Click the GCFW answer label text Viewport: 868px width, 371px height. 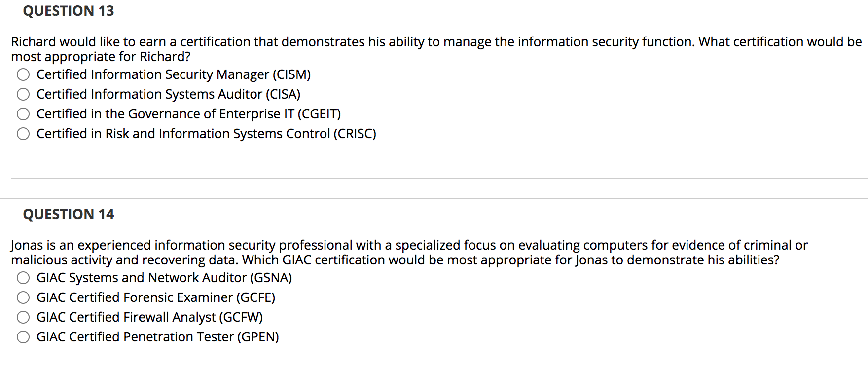[x=150, y=317]
